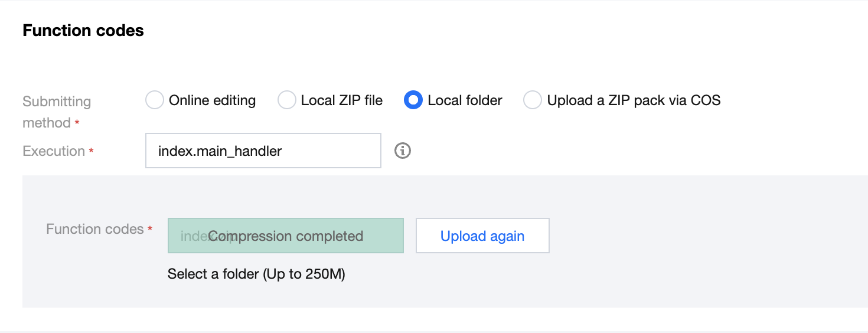
Task: Click the Execution field label text
Action: (54, 151)
